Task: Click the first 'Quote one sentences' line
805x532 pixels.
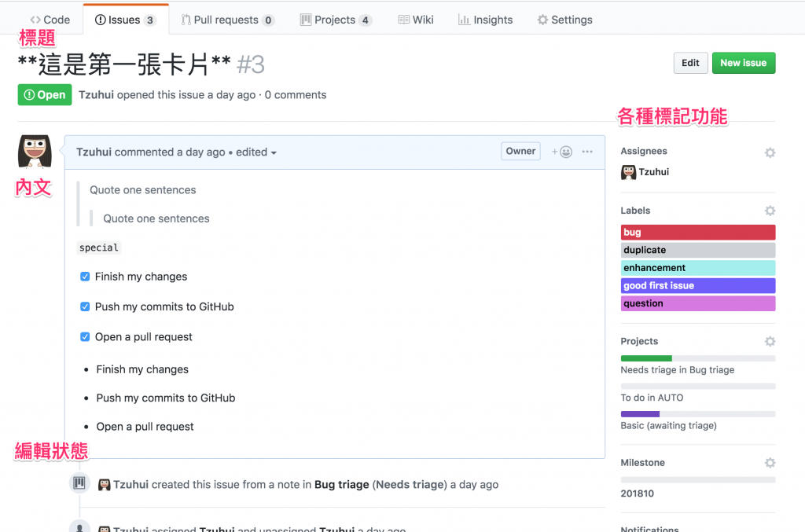Action: click(x=143, y=190)
